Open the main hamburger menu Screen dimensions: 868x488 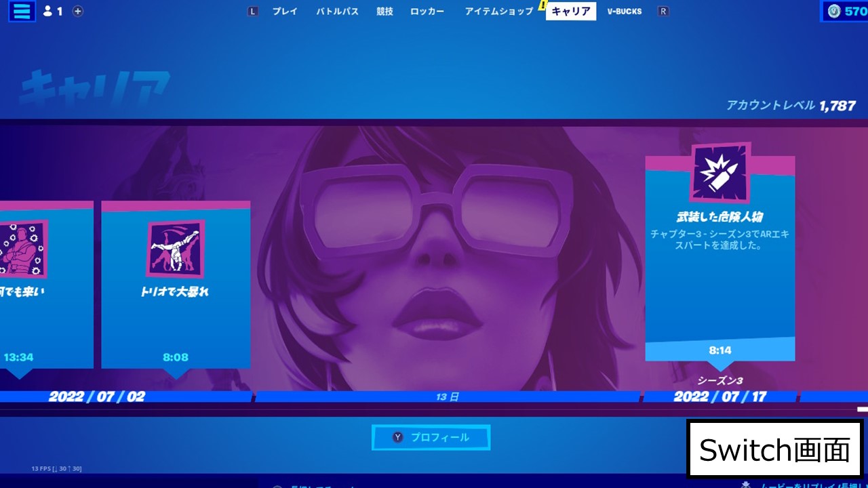coord(21,11)
